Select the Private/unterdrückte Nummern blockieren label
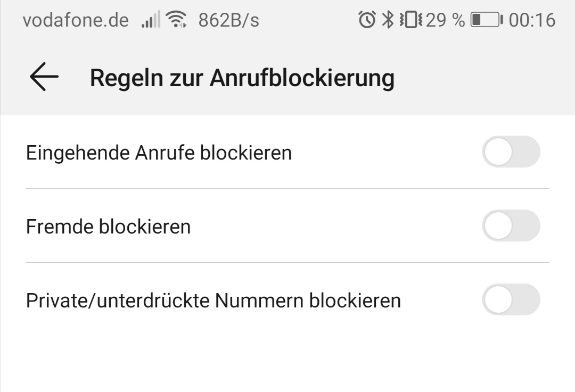 coord(213,301)
